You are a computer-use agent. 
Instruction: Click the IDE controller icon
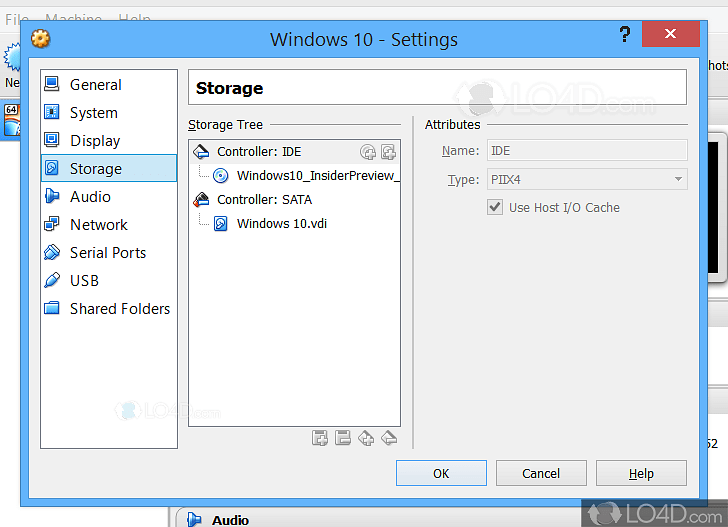coord(201,151)
